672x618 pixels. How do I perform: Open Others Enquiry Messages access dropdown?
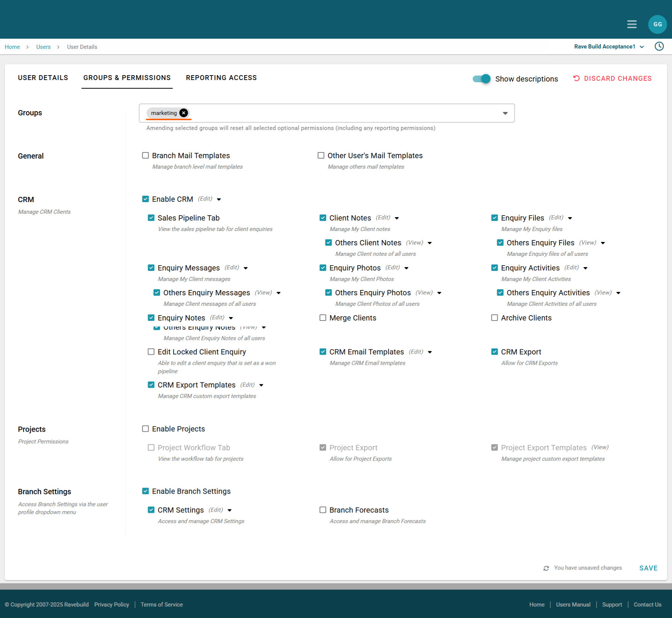(x=278, y=293)
